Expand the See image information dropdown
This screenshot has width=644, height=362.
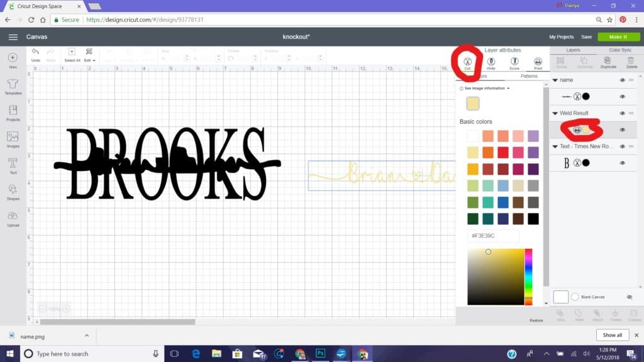pyautogui.click(x=486, y=89)
